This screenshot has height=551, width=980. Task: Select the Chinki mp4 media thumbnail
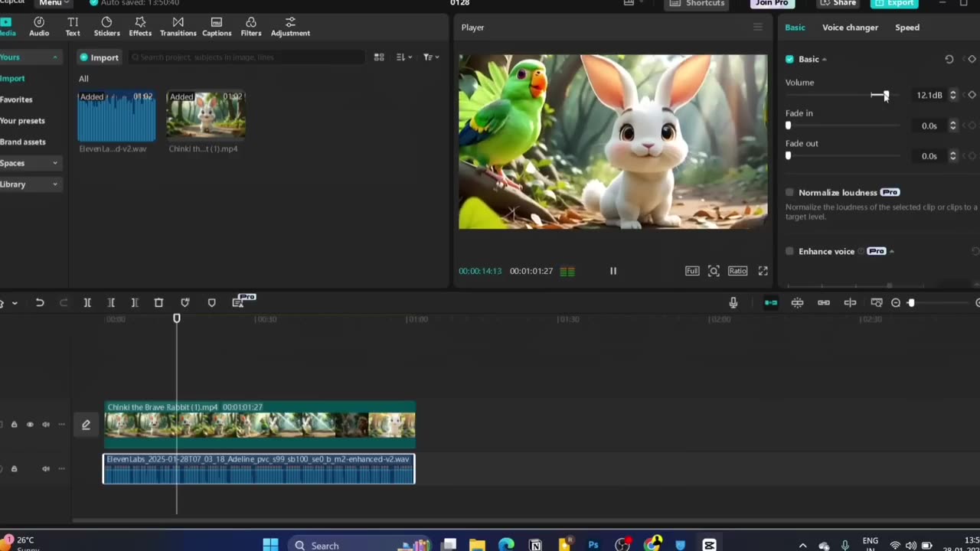pyautogui.click(x=206, y=116)
